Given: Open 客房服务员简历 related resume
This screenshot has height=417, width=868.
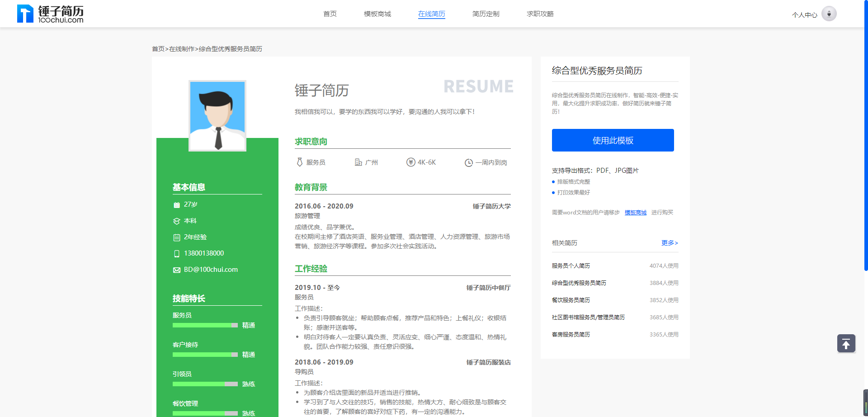Looking at the screenshot, I should (x=571, y=335).
